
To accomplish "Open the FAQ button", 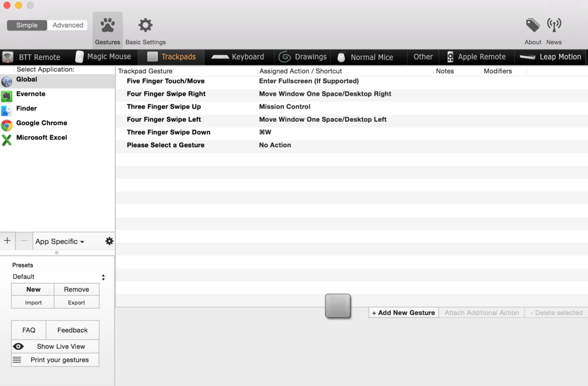I will pos(29,330).
